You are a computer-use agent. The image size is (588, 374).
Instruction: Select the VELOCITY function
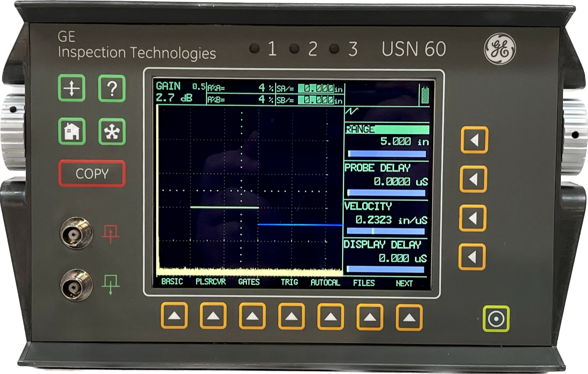pyautogui.click(x=368, y=206)
